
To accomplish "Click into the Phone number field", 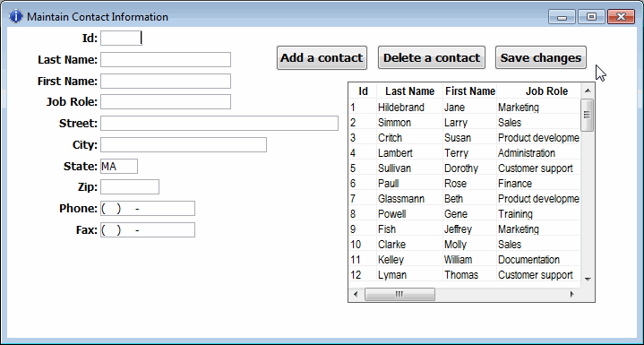I will click(148, 209).
